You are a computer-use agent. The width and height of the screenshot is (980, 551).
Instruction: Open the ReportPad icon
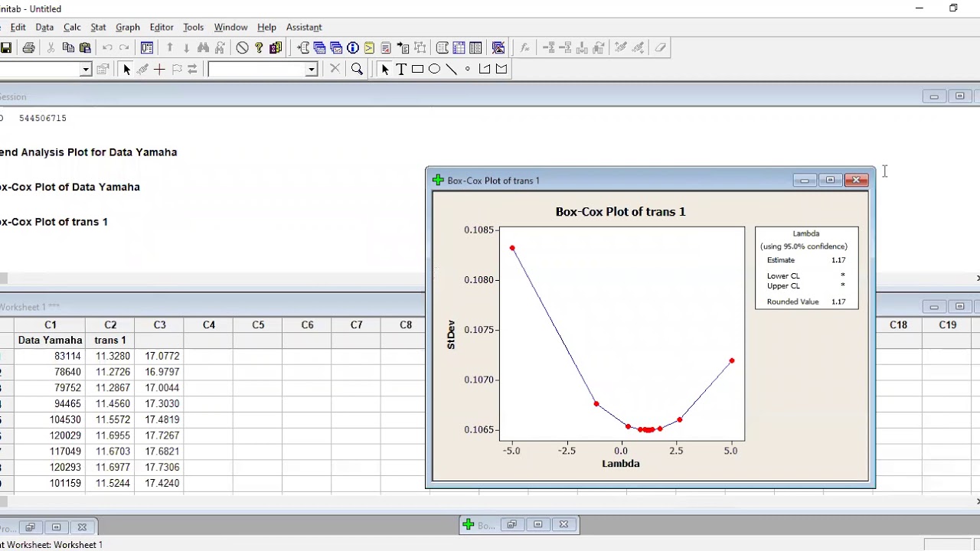[385, 47]
